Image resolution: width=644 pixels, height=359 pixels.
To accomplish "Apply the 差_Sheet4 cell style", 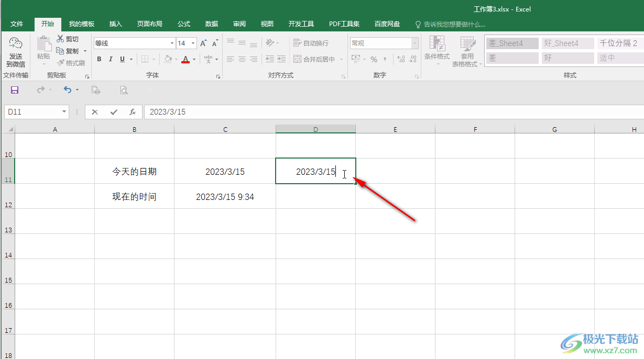I will click(512, 43).
